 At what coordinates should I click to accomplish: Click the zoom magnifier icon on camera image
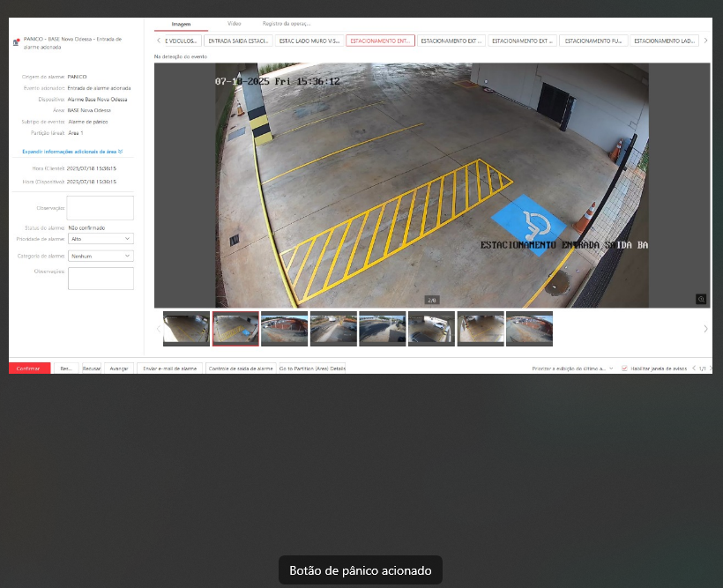pos(701,299)
